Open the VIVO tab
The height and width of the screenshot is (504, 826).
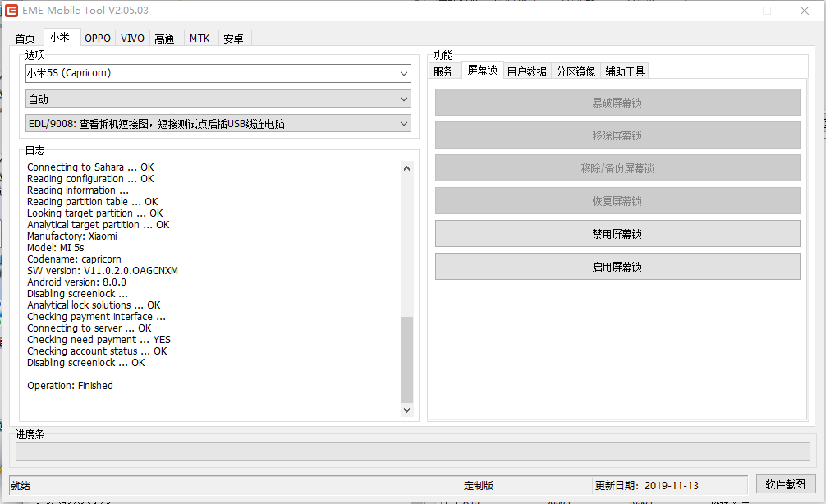tap(132, 39)
